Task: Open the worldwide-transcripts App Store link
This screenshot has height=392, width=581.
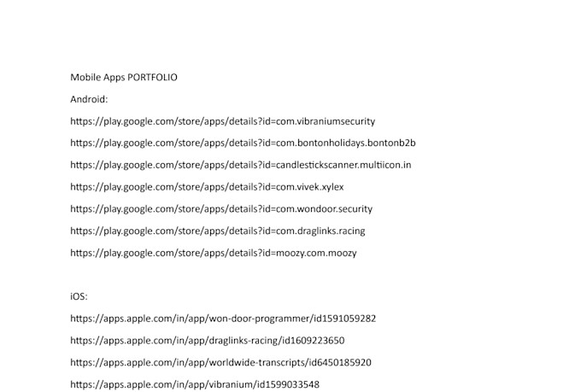Action: point(220,362)
